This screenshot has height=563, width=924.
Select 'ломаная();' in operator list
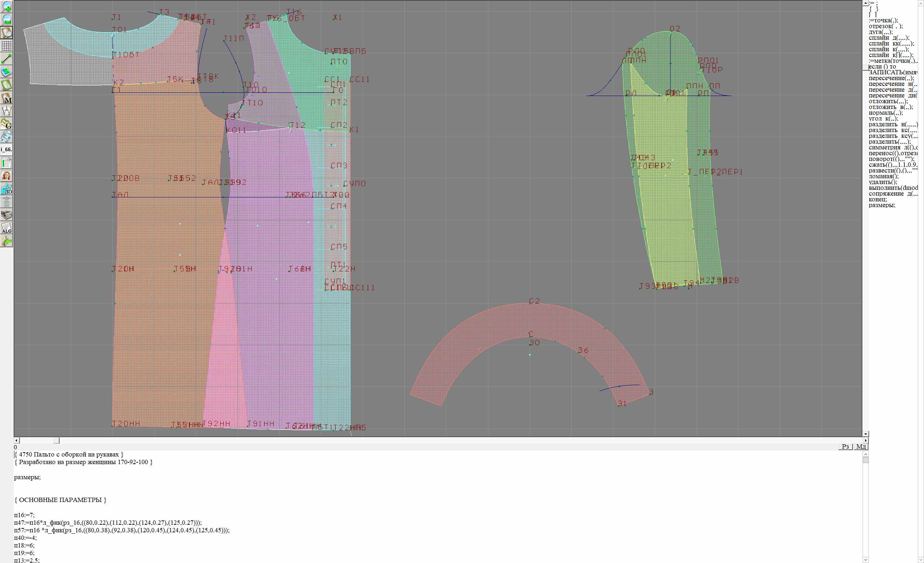point(884,176)
